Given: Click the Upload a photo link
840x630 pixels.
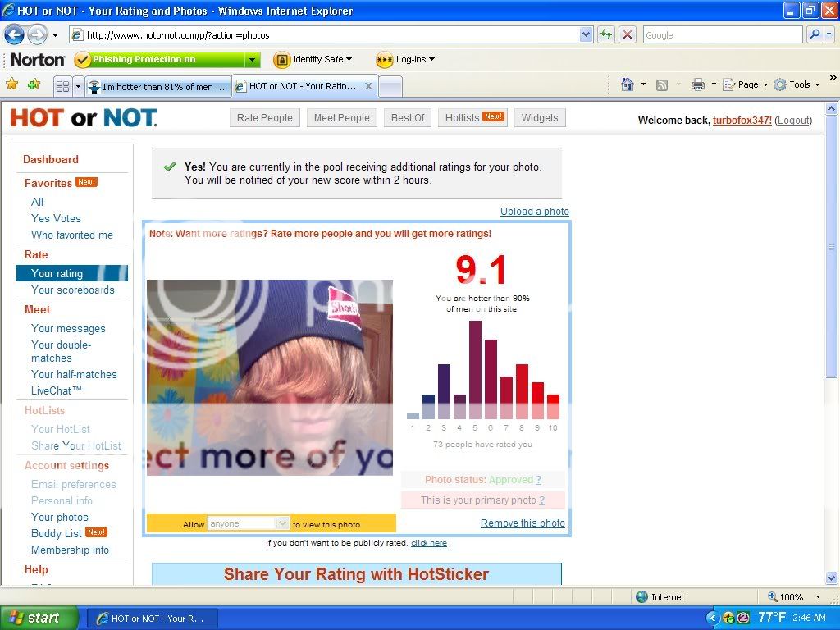Looking at the screenshot, I should [x=535, y=211].
